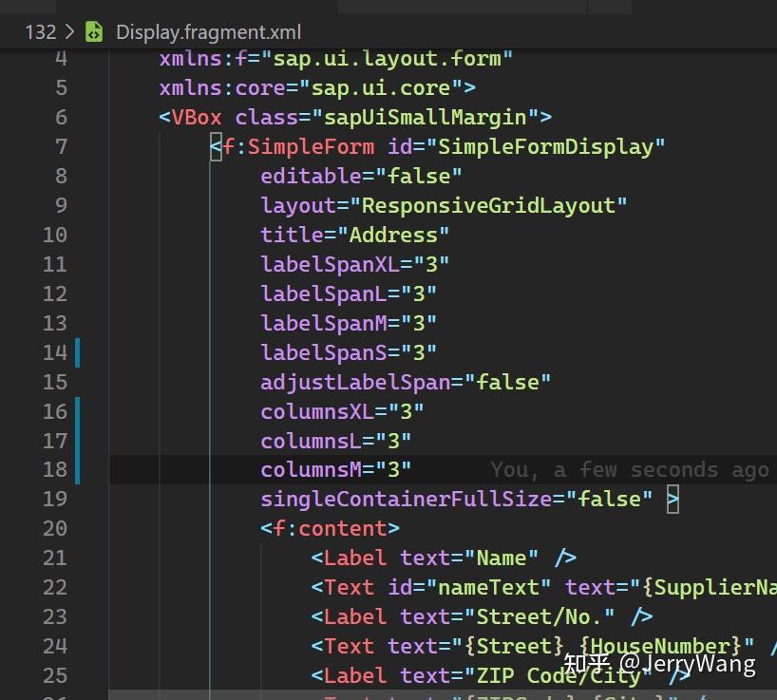777x700 pixels.
Task: Click the columnsM attribute on current line
Action: [312, 469]
